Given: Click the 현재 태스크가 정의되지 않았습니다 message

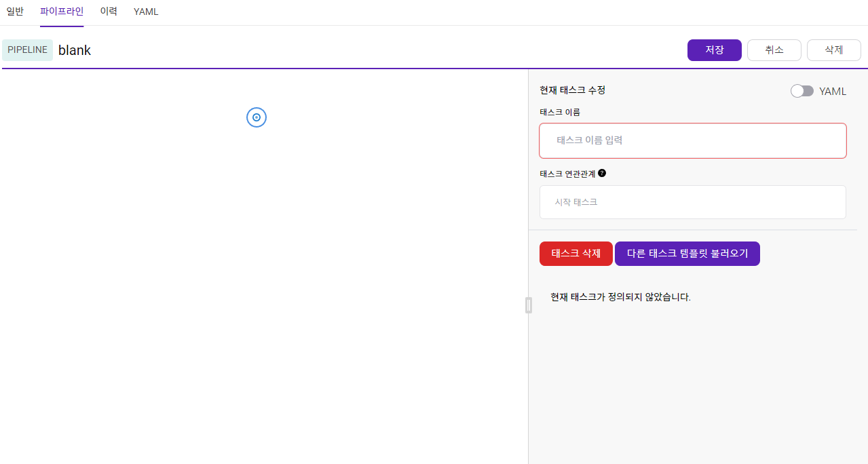Looking at the screenshot, I should pyautogui.click(x=621, y=297).
